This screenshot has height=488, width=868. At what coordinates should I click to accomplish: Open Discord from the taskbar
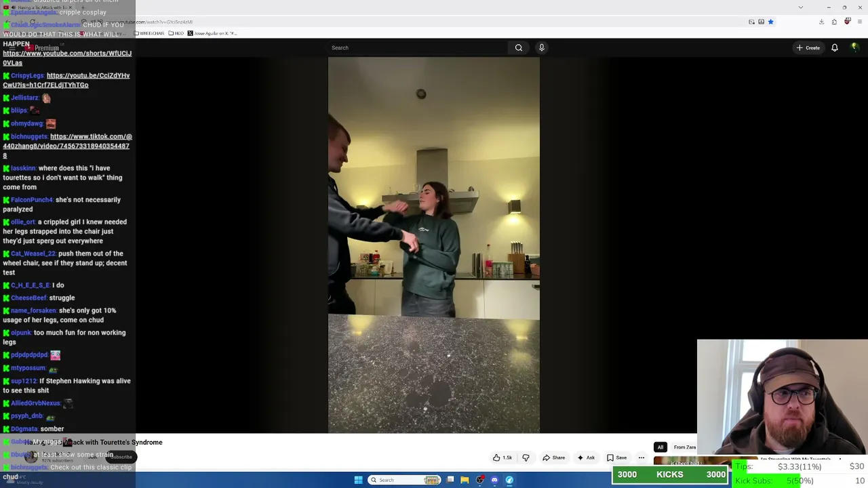[494, 480]
